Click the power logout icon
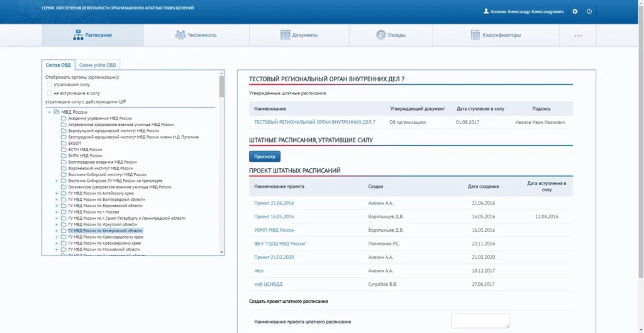The image size is (644, 333). 589,11
